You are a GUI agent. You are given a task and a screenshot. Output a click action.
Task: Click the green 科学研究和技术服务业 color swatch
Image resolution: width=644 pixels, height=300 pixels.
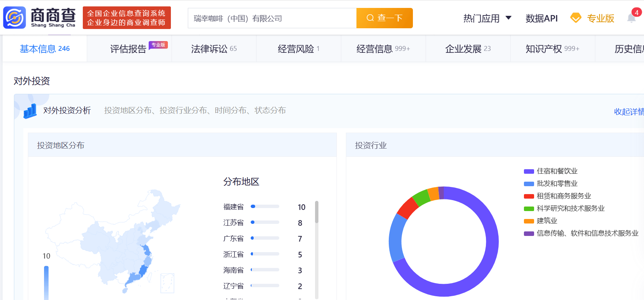529,209
